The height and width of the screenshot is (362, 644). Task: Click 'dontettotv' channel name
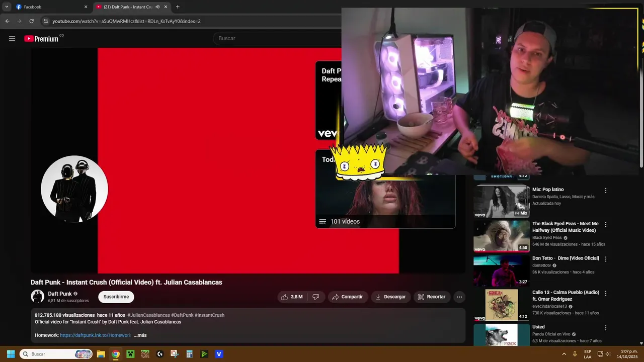541,265
